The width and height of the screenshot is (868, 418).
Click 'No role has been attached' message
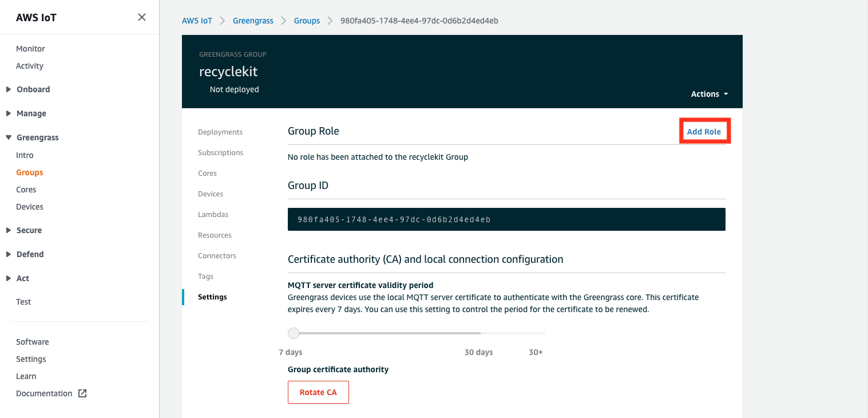tap(378, 157)
